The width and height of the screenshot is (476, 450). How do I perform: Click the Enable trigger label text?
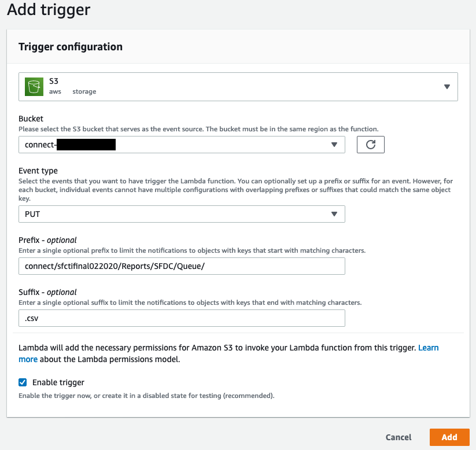(58, 382)
